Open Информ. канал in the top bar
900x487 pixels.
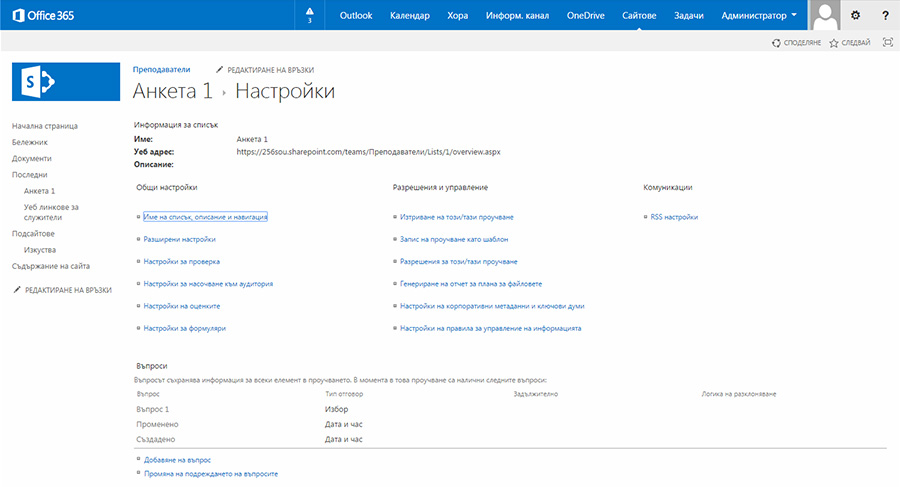(x=517, y=16)
